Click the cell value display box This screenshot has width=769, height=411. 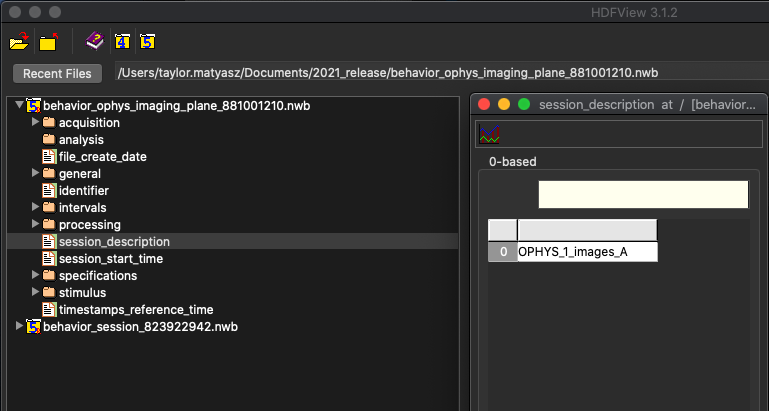pyautogui.click(x=643, y=194)
